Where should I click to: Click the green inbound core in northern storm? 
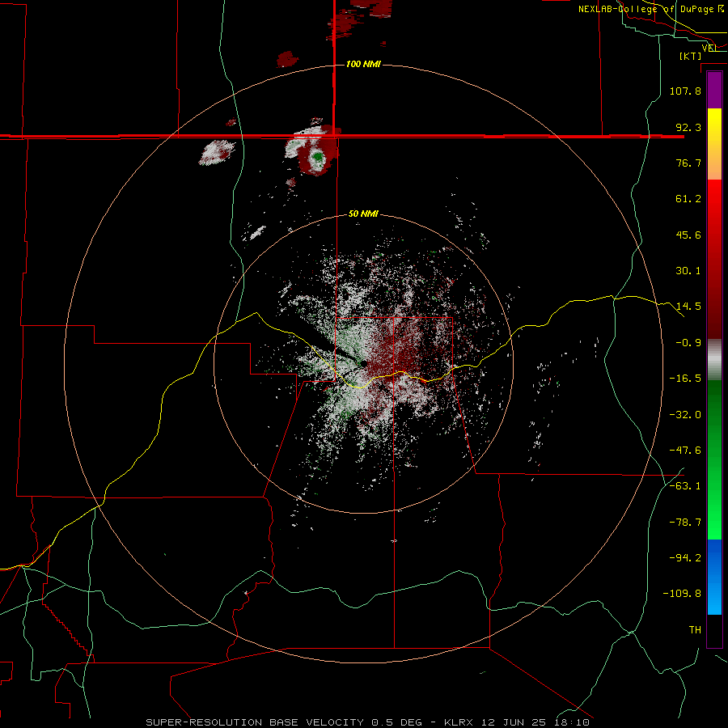click(318, 158)
